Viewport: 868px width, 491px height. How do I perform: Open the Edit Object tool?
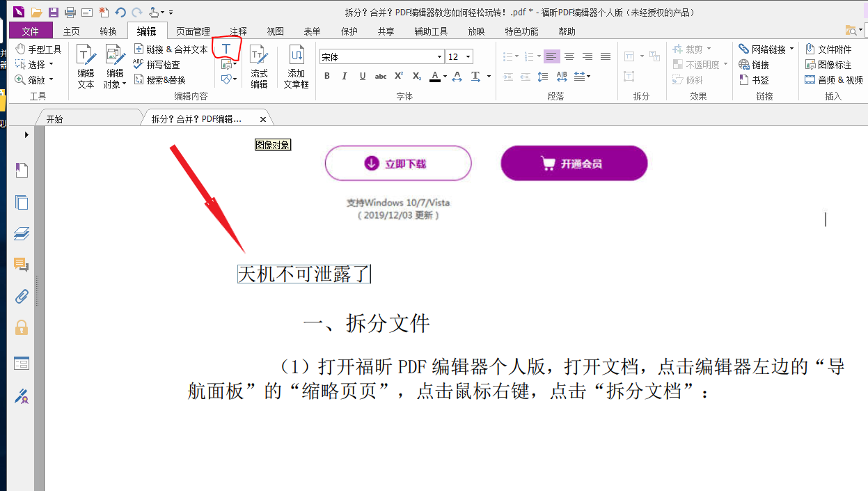point(115,66)
